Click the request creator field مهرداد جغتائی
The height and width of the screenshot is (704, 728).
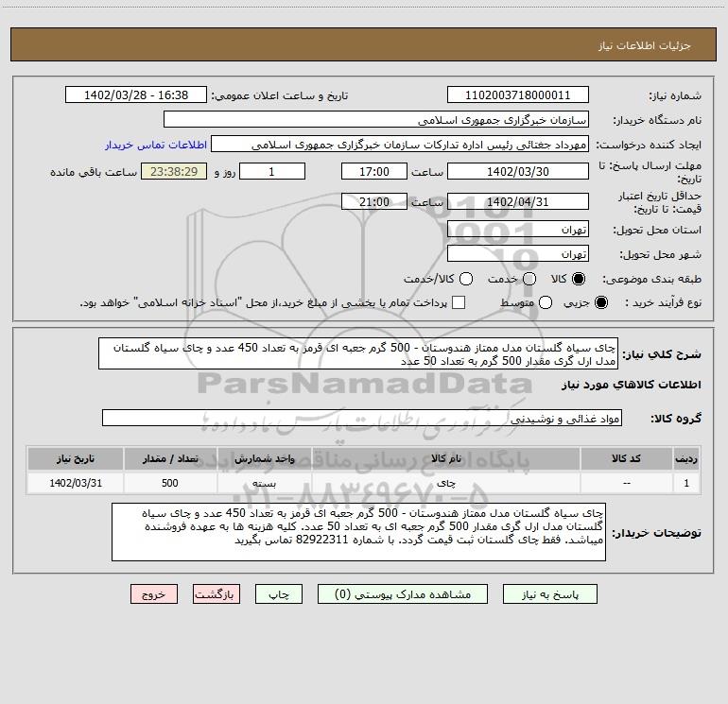pyautogui.click(x=400, y=144)
